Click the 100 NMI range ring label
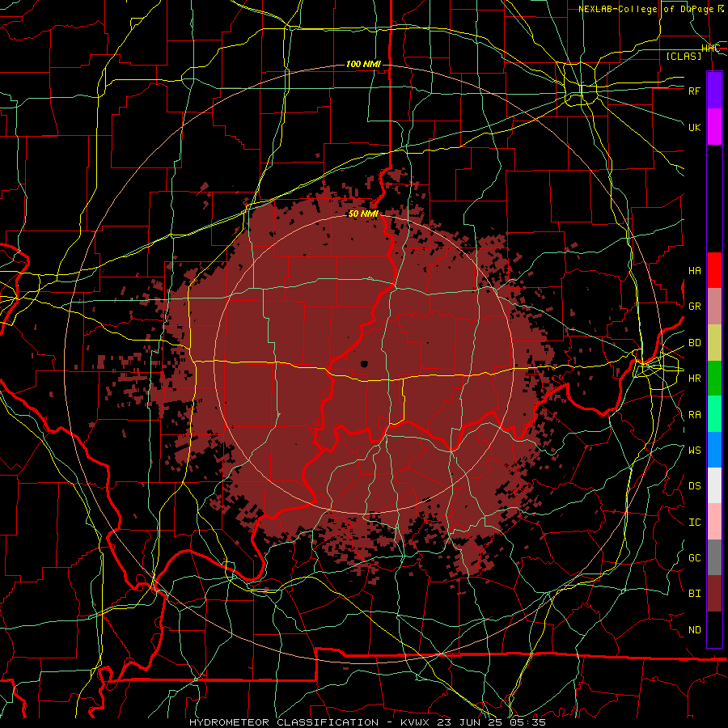 [363, 64]
